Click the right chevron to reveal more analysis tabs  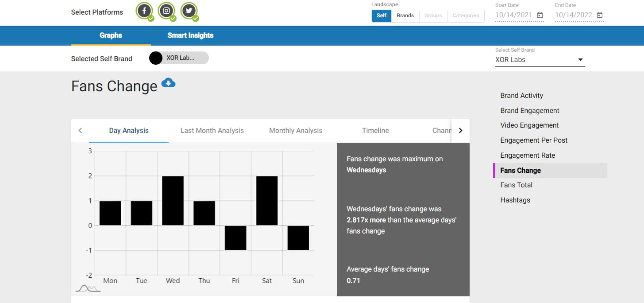click(x=460, y=130)
